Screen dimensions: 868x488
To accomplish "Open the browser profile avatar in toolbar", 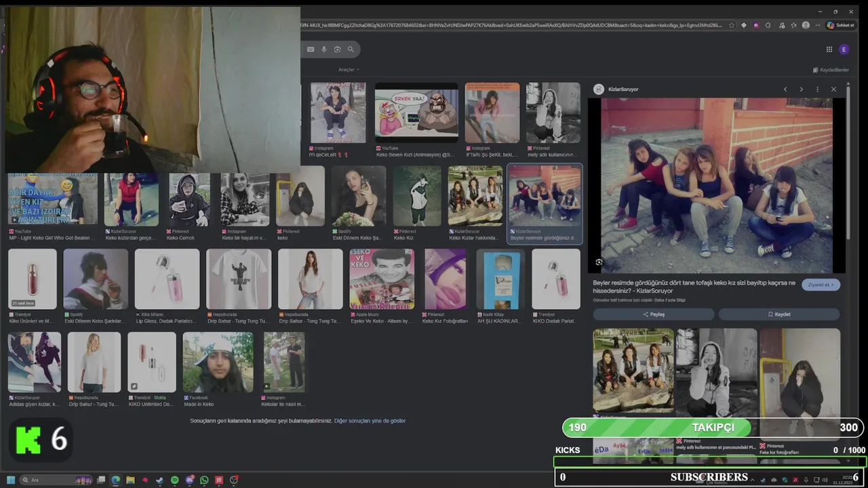I will tap(806, 25).
